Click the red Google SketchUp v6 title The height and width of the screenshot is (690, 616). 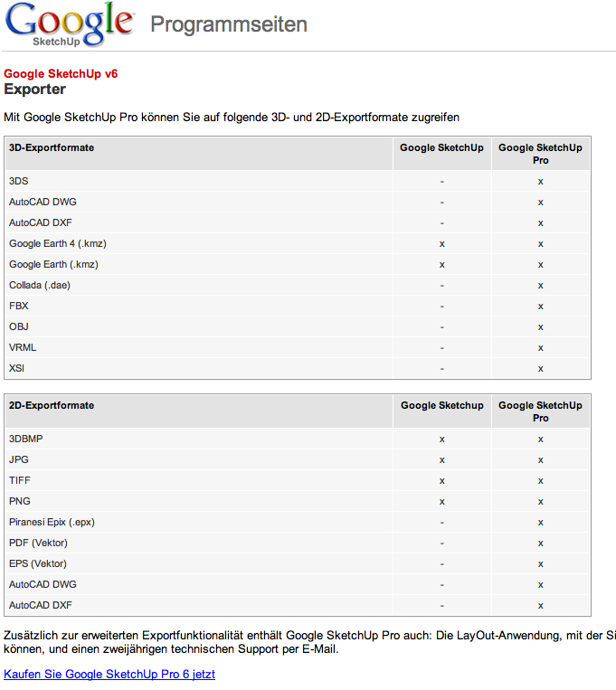click(61, 74)
